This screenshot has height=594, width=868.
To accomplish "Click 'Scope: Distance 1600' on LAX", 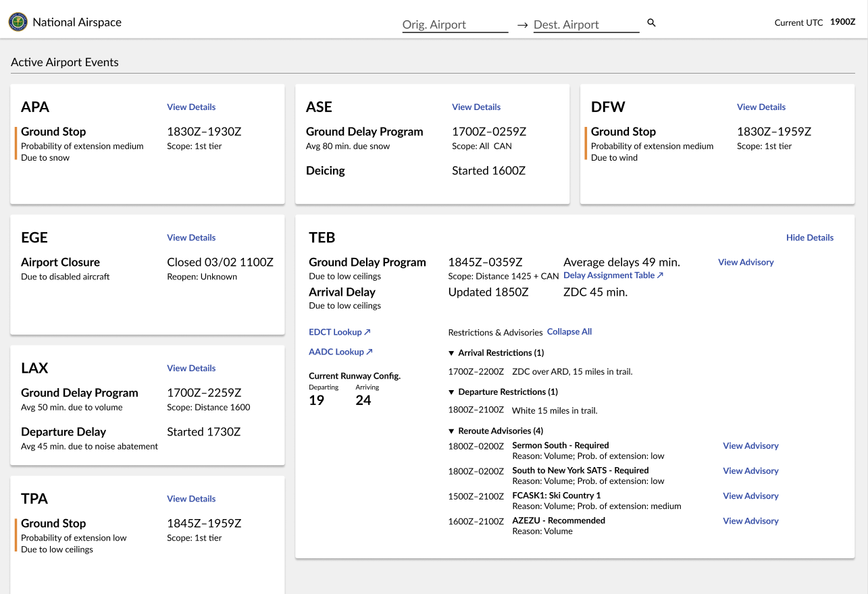I will (209, 407).
